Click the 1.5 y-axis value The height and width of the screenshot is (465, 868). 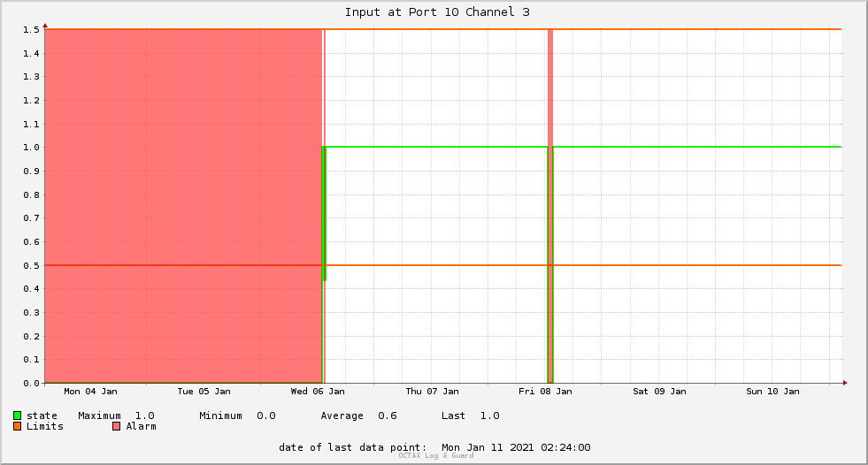pyautogui.click(x=31, y=30)
